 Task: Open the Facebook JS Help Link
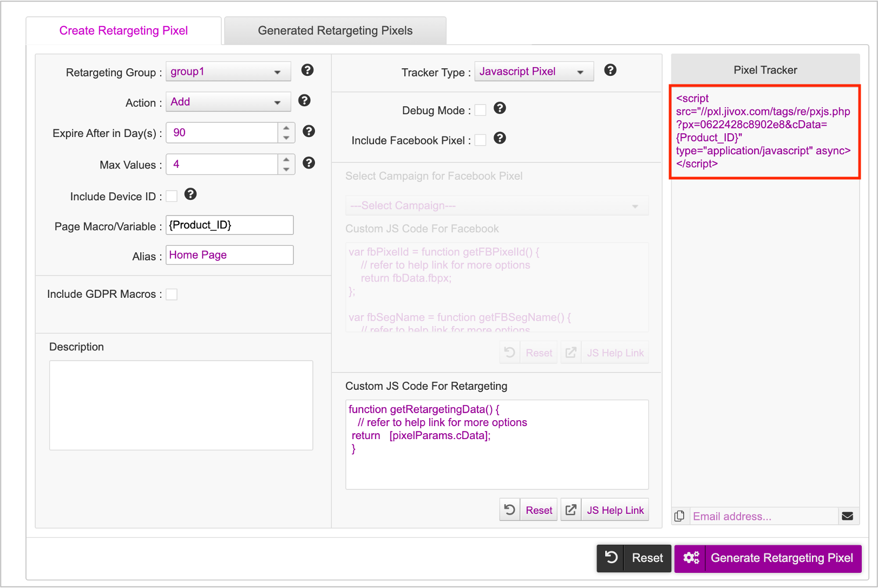pos(605,352)
